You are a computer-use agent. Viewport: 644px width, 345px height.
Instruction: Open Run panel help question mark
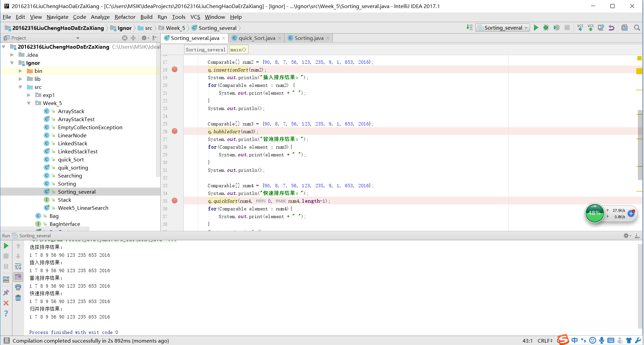(x=6, y=313)
